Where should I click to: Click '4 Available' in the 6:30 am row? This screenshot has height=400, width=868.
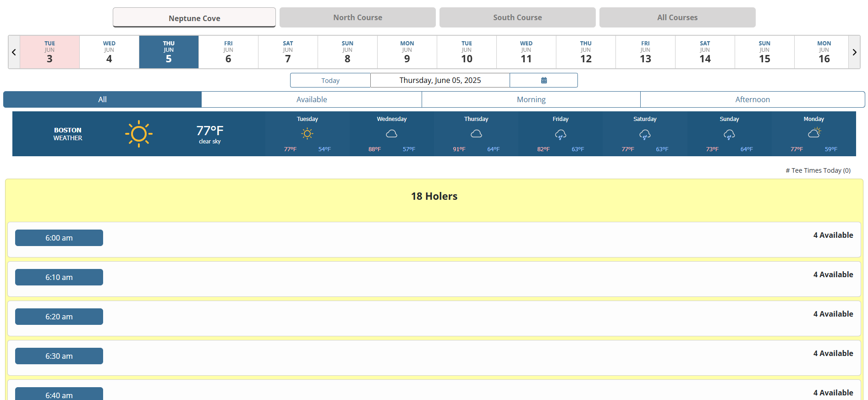click(x=833, y=353)
